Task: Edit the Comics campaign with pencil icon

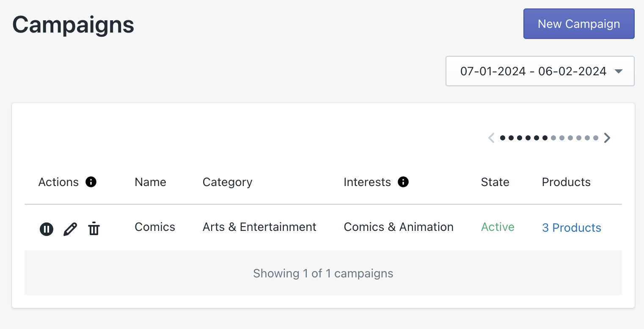Action: [x=70, y=229]
